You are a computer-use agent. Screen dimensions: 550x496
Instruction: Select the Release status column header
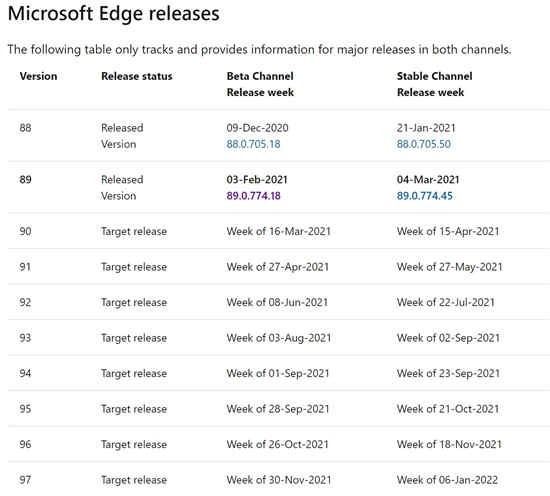[136, 76]
